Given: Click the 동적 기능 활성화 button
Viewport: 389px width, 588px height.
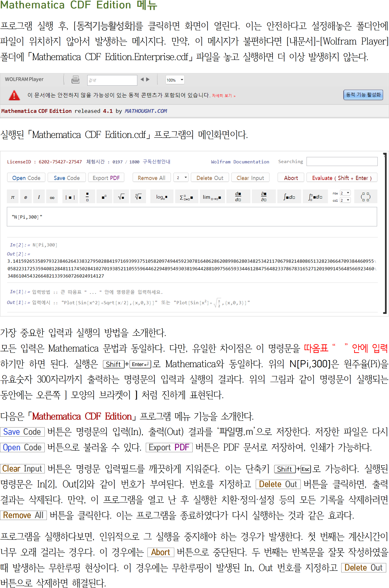Looking at the screenshot, I should [x=363, y=95].
